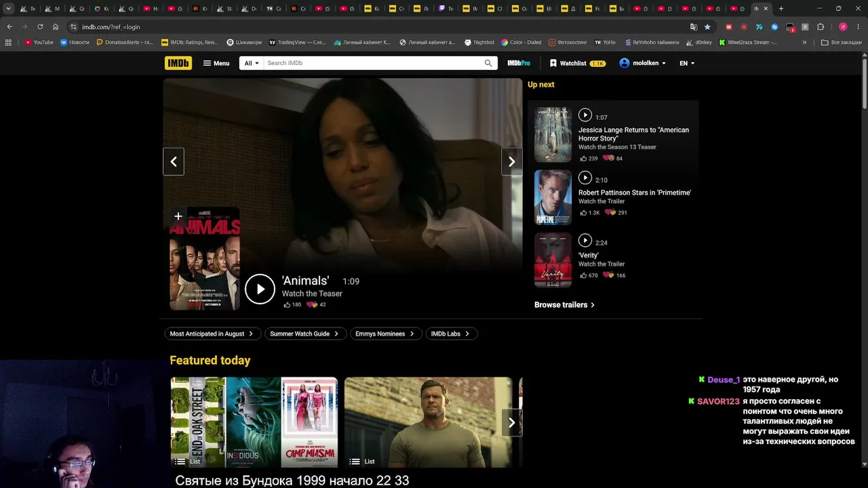
Task: Open the hamburger Menu
Action: pos(216,63)
